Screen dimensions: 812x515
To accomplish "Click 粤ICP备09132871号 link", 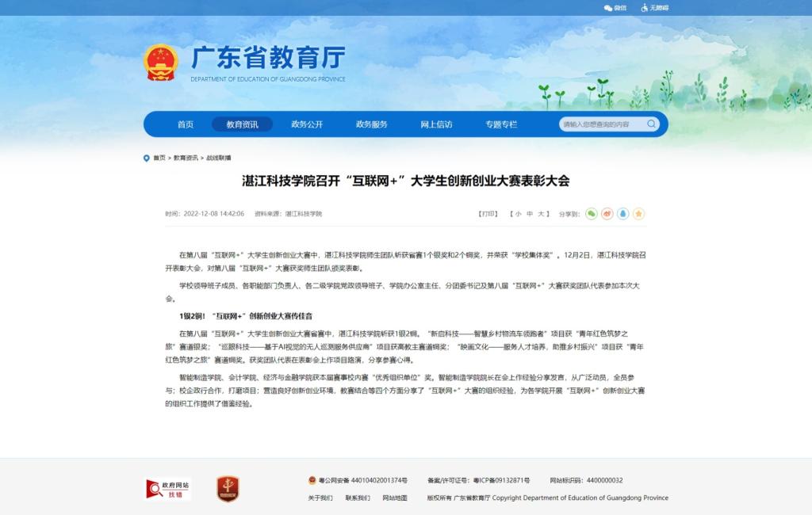I will 501,480.
